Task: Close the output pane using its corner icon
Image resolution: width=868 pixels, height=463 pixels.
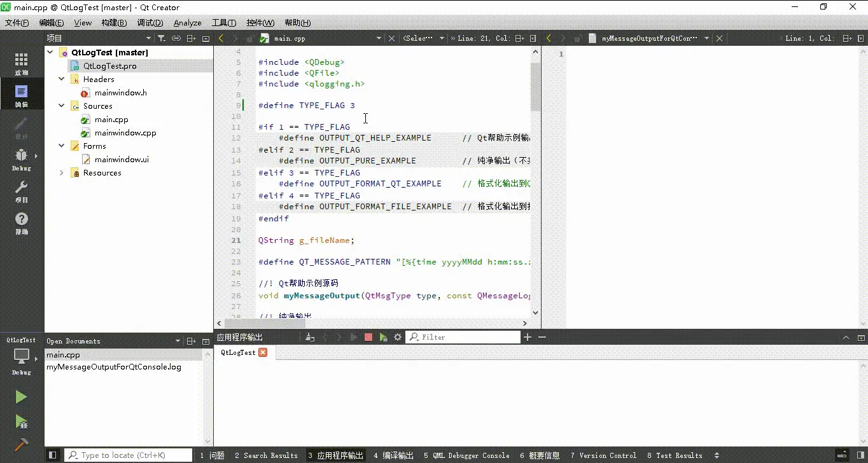Action: click(x=861, y=337)
